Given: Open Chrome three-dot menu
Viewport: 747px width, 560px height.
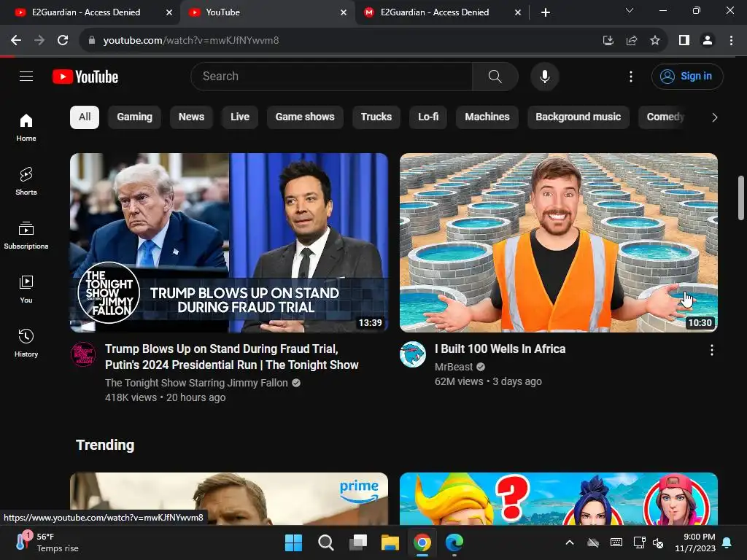Looking at the screenshot, I should coord(731,41).
